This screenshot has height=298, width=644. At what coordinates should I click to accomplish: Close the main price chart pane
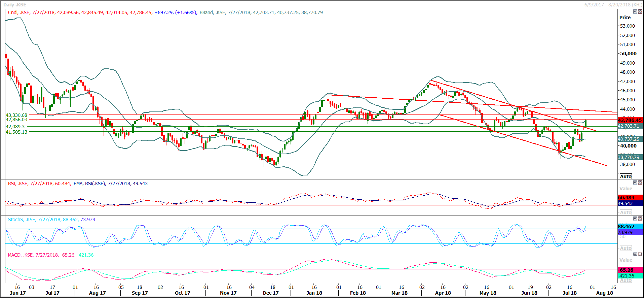(x=640, y=12)
